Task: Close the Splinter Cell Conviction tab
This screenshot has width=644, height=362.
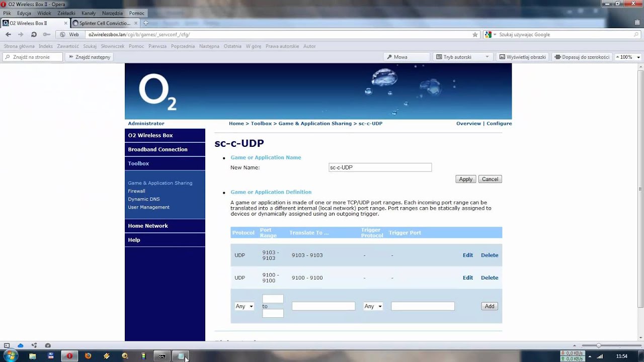Action: tap(136, 23)
